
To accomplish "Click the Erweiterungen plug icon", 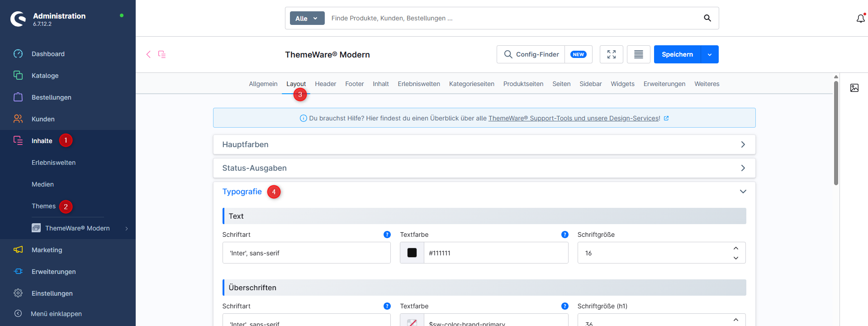I will [x=18, y=271].
